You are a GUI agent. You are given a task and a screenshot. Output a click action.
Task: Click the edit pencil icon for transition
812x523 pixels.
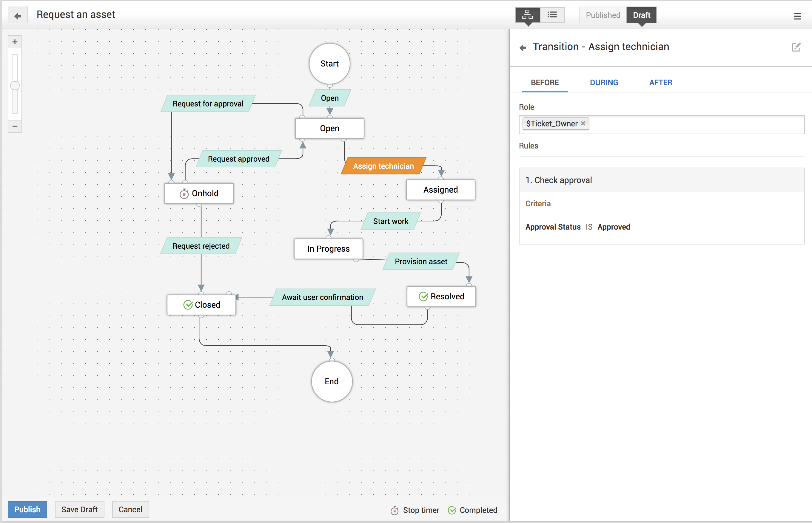tap(796, 47)
